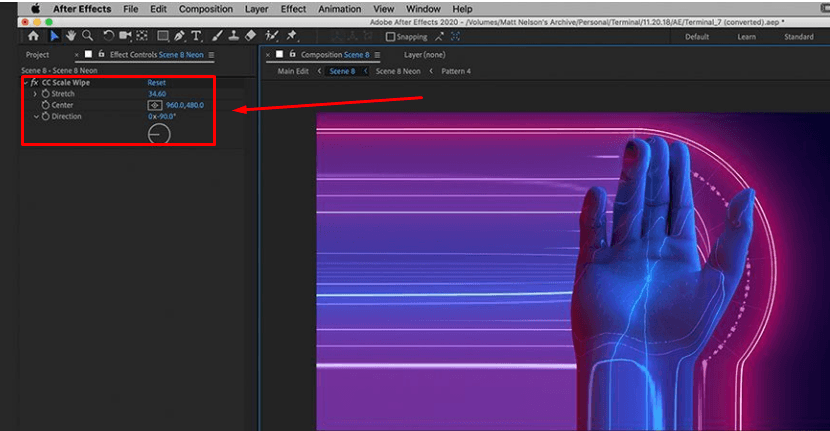Click Center value 960.0,480.0
Viewport: 830px width, 431px height.
185,105
